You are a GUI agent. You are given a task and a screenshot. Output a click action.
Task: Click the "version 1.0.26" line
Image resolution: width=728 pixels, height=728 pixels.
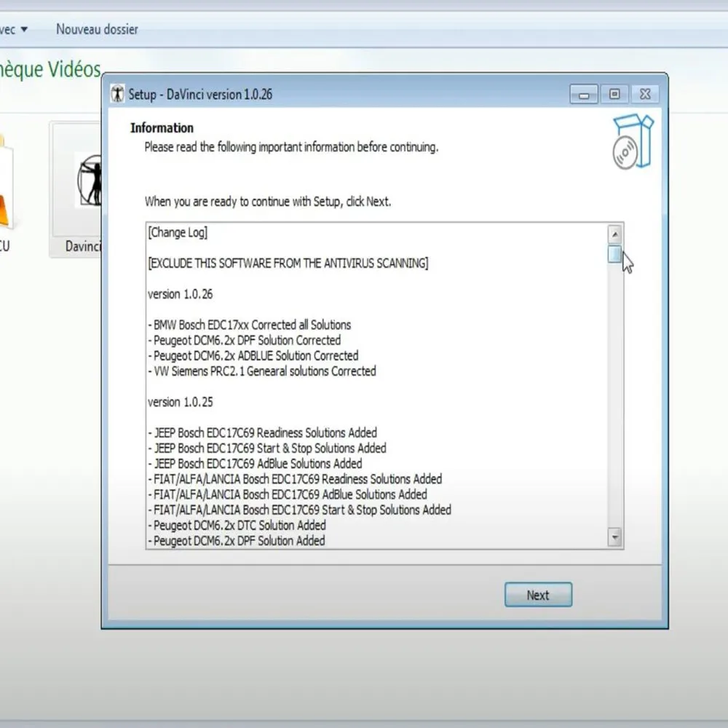tap(180, 294)
